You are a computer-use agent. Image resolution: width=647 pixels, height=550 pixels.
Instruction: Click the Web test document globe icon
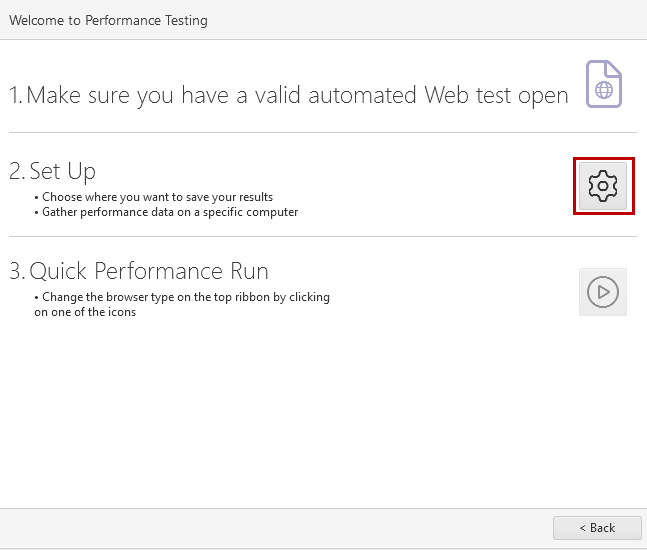point(604,84)
